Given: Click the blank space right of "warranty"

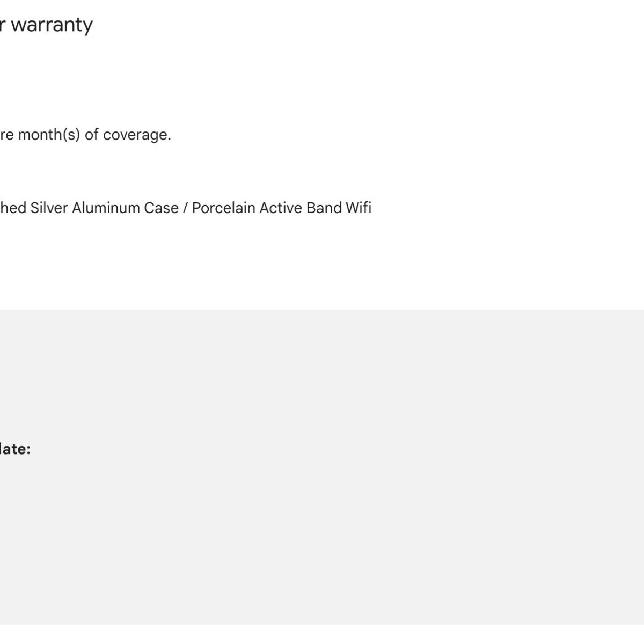Looking at the screenshot, I should [322, 25].
